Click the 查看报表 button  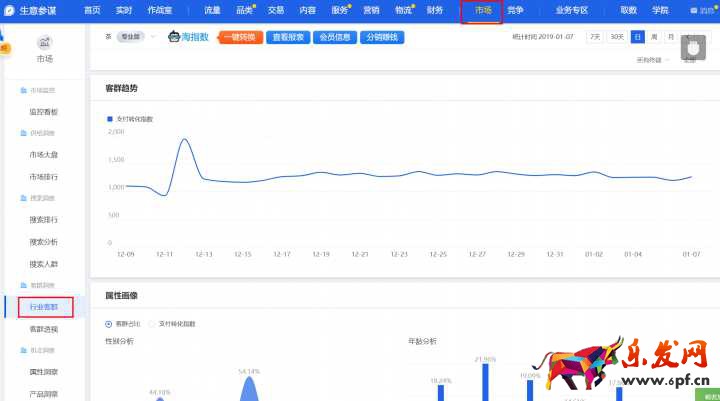[x=287, y=37]
